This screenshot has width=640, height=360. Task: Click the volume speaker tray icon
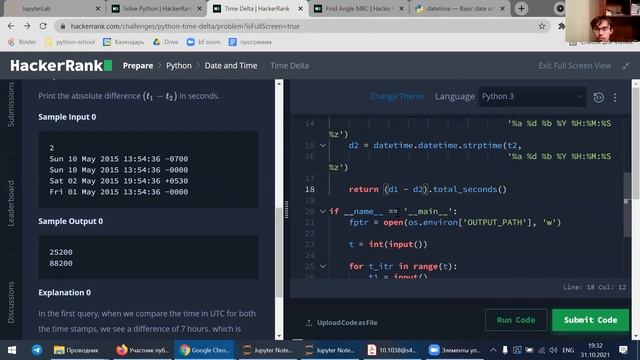click(553, 350)
